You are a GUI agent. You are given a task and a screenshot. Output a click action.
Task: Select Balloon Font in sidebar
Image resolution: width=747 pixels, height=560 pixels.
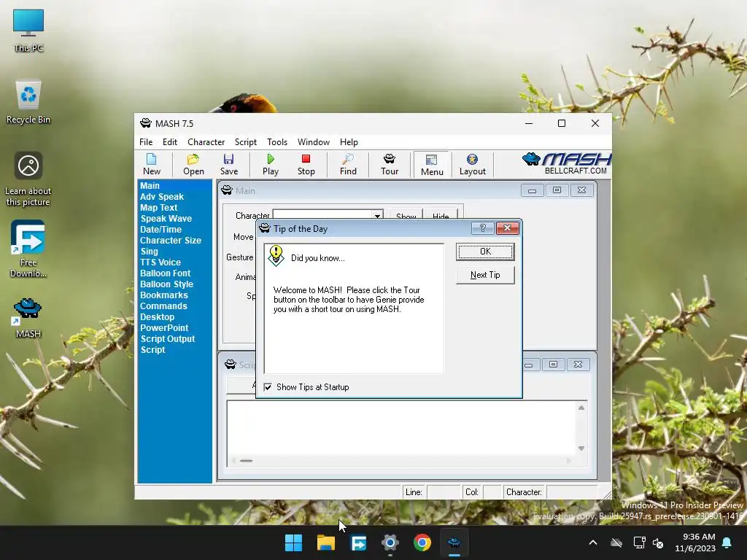[x=165, y=273]
